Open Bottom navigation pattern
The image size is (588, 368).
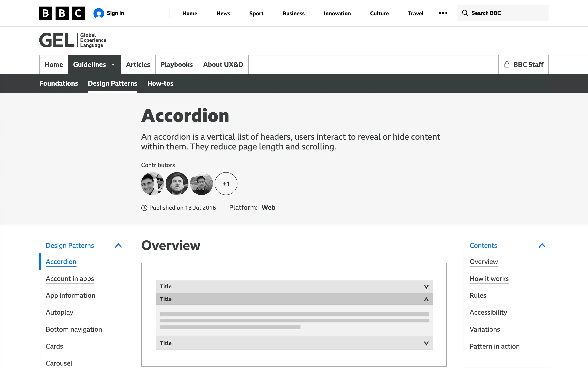tap(74, 330)
